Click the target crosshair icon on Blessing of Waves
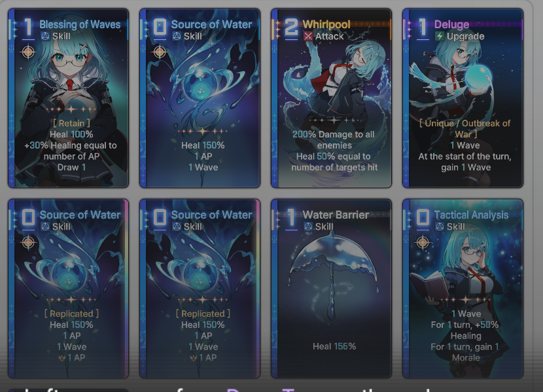The image size is (543, 392). (x=28, y=52)
